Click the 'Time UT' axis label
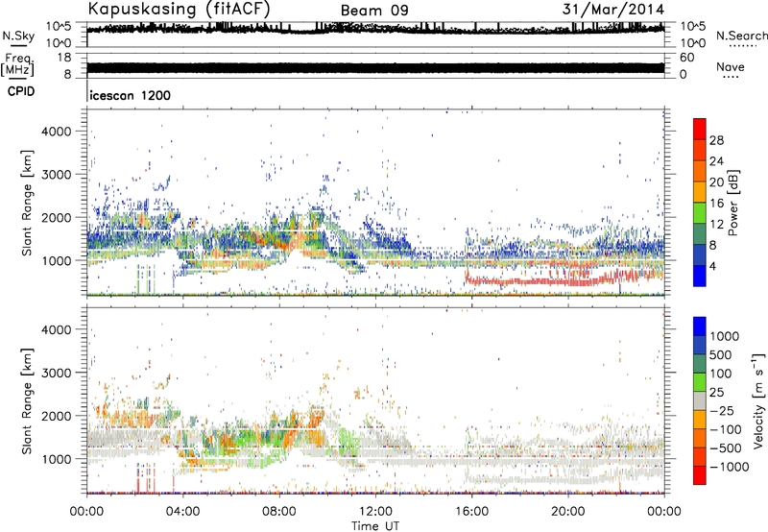The width and height of the screenshot is (768, 532). click(375, 526)
